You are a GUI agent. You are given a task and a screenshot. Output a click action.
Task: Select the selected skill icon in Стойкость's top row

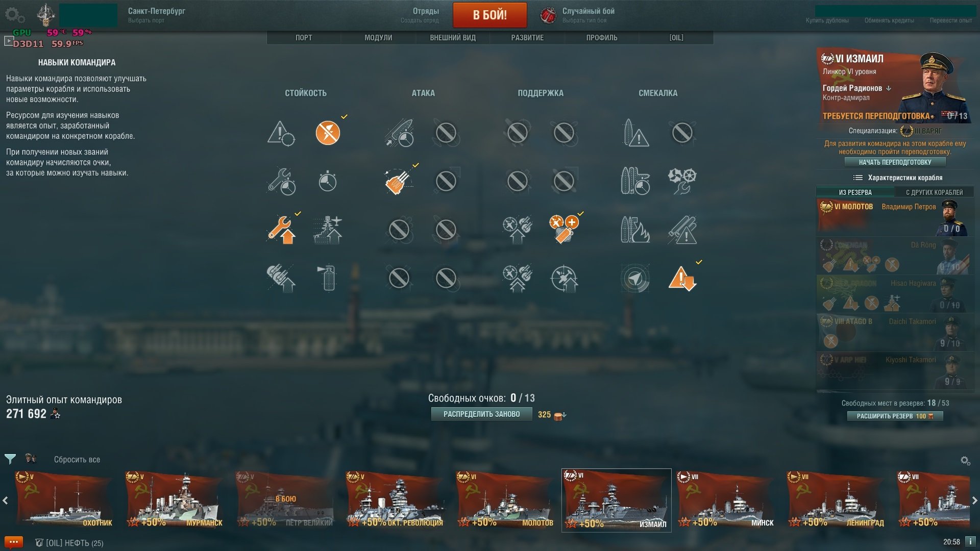328,133
